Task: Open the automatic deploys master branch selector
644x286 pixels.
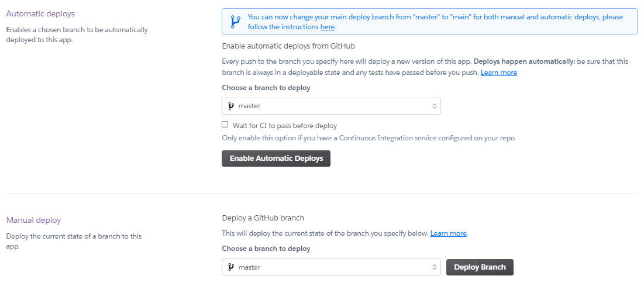Action: click(331, 106)
